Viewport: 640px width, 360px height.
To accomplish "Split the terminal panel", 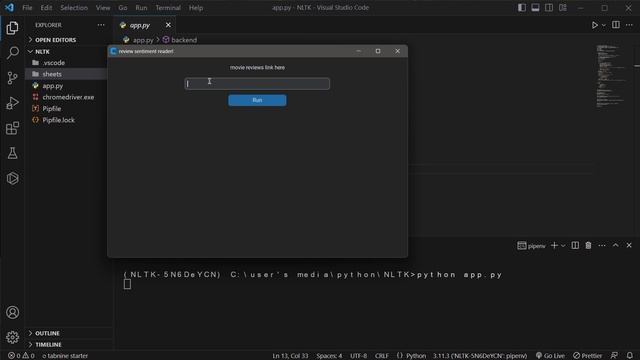I will 575,245.
